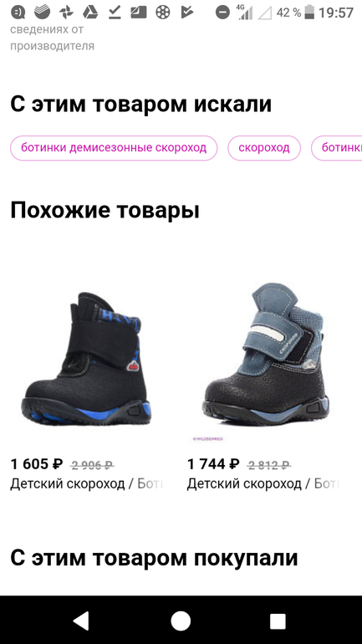
Task: Tap the Sberbank notification icon in status bar
Action: click(42, 13)
